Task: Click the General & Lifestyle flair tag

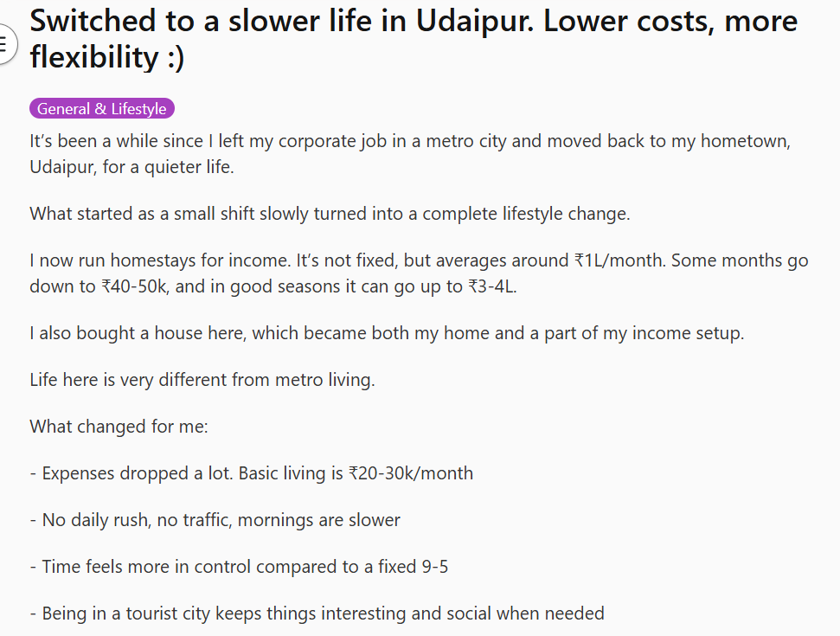Action: pyautogui.click(x=102, y=109)
